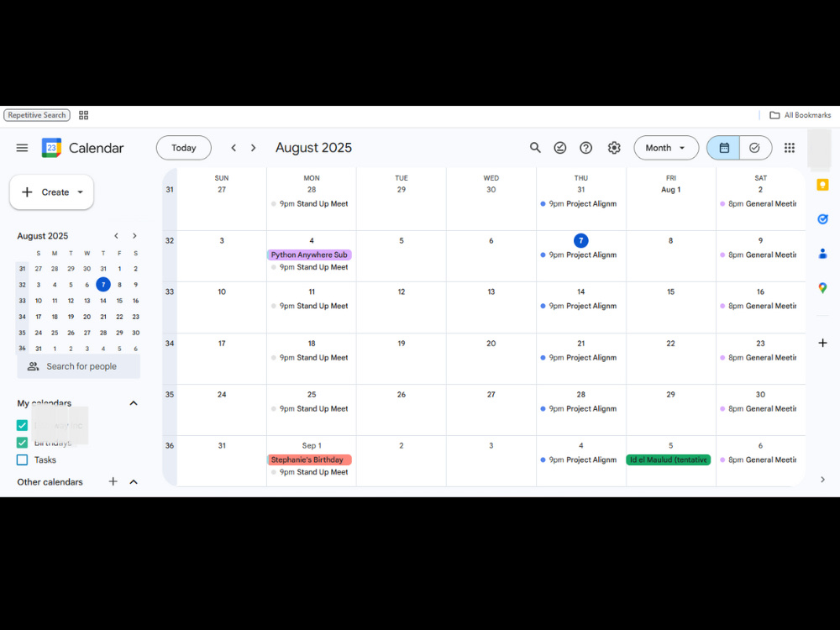Click the Google Calendar logo
The width and height of the screenshot is (840, 630).
tap(51, 148)
